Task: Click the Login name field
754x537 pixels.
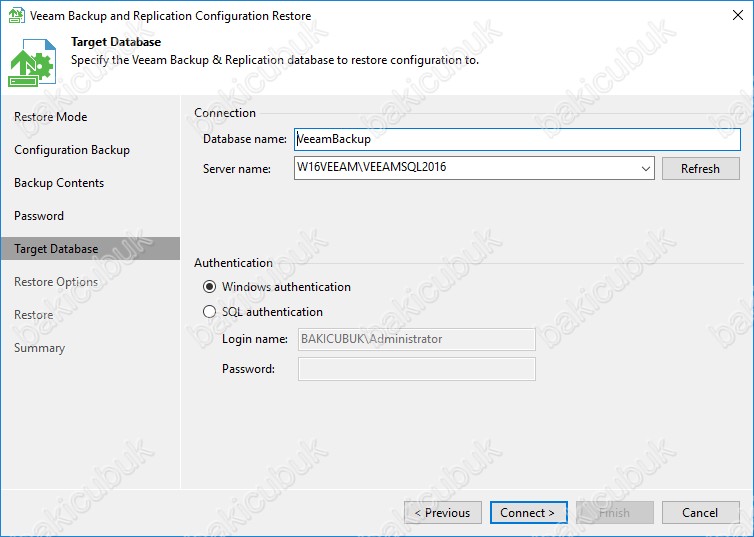Action: (417, 339)
